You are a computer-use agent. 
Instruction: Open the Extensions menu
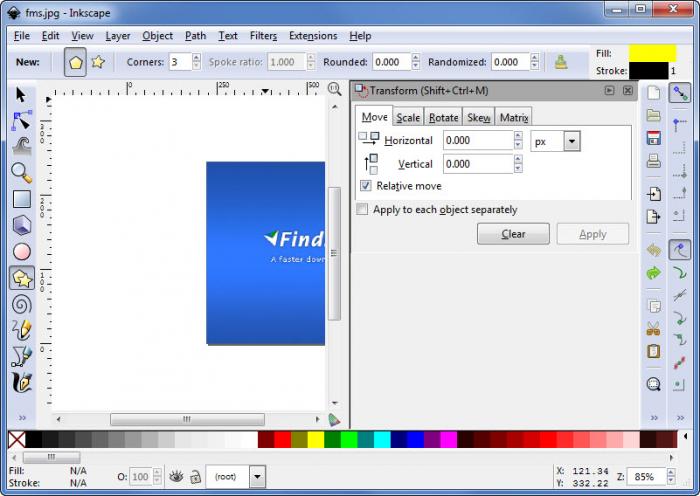[x=313, y=36]
